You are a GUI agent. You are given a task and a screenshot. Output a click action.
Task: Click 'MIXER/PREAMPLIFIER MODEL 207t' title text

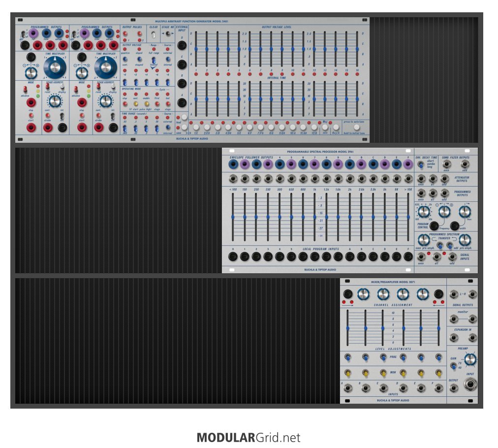pyautogui.click(x=393, y=282)
